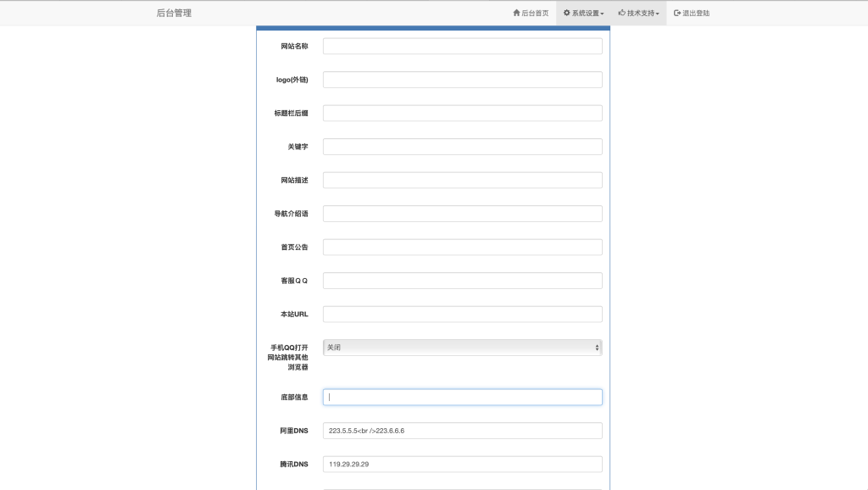
Task: Click the 标题栏后缀 input field
Action: (462, 113)
